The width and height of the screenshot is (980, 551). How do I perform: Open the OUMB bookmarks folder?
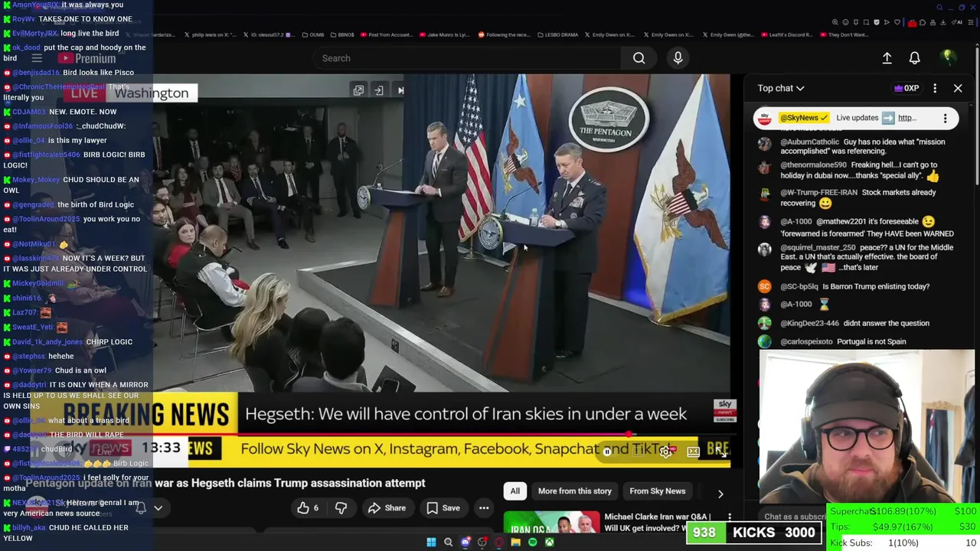[312, 34]
